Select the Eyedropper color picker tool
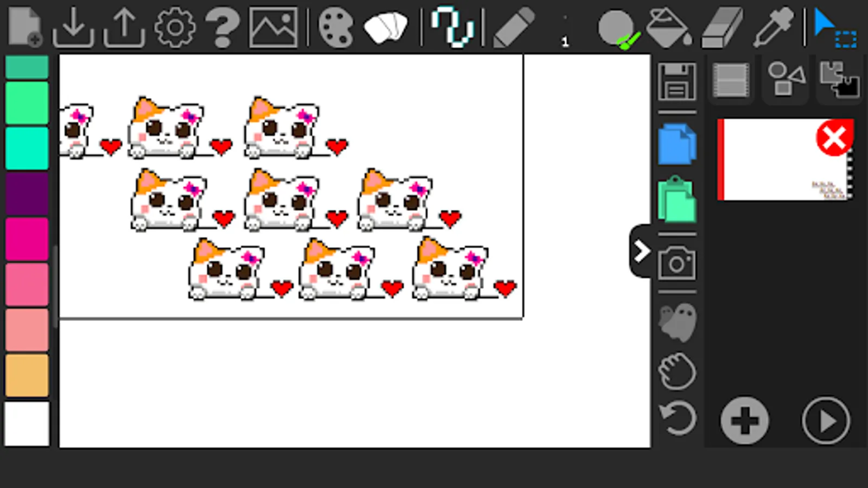This screenshot has width=868, height=488. pyautogui.click(x=773, y=27)
